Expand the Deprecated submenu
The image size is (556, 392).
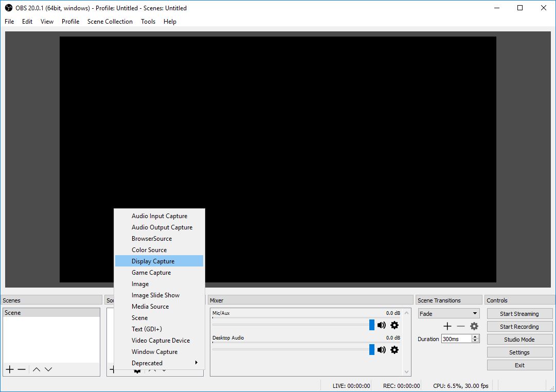(x=159, y=363)
